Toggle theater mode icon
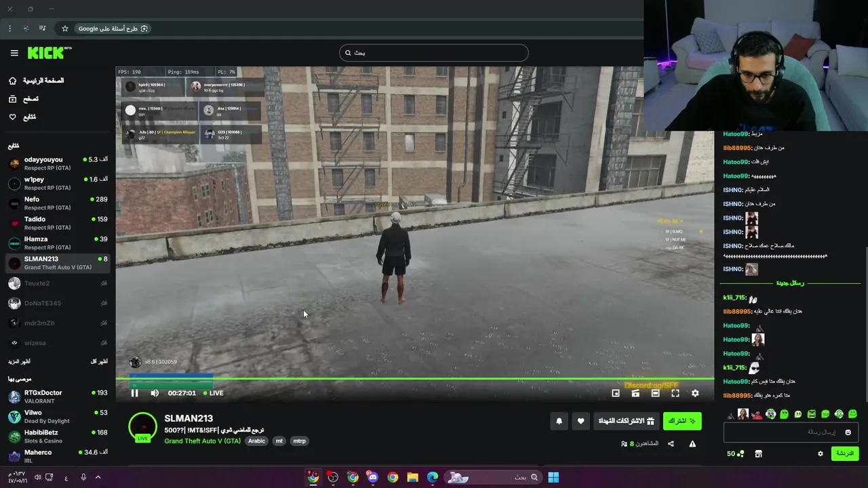 tap(655, 393)
